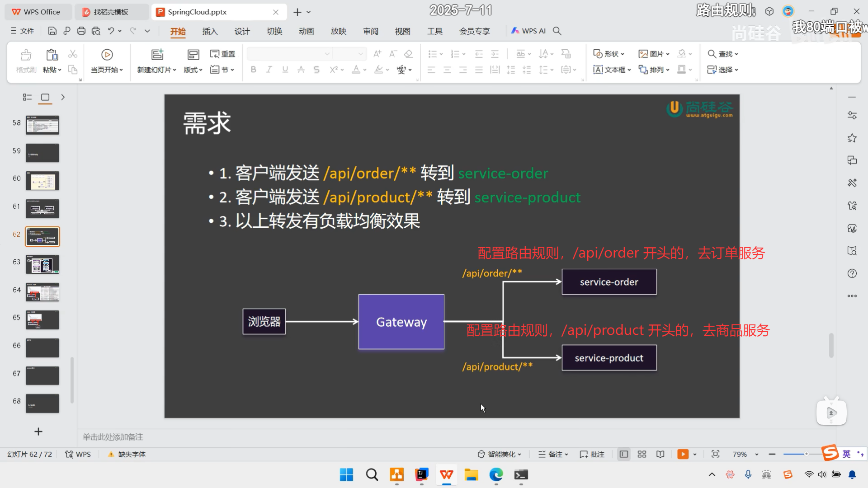The height and width of the screenshot is (488, 868).
Task: Open the 插入 ribbon tab
Action: 210,31
